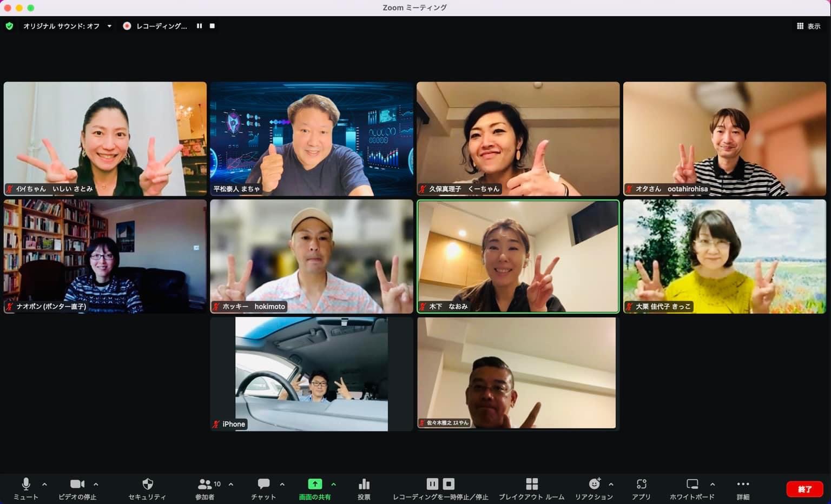
Task: Select いしい さとみ video tile
Action: tap(105, 139)
